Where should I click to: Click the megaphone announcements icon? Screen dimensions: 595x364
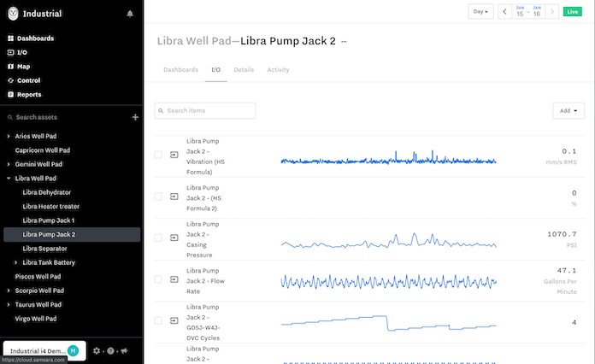(x=124, y=350)
